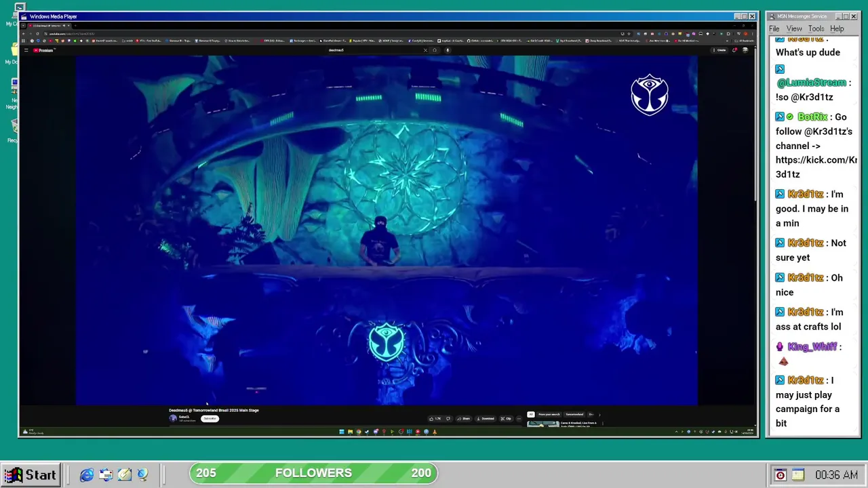The image size is (868, 488).
Task: Click the kick.com/Kr3d1tz channel link in chat
Action: point(816,167)
